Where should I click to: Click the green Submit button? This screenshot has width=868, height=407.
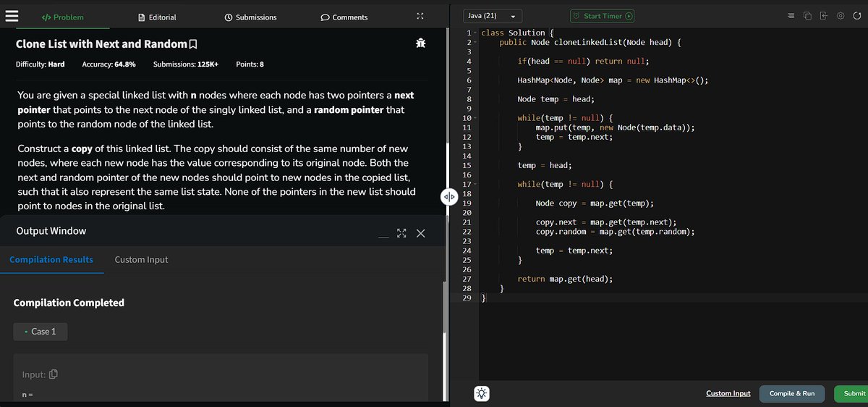click(x=852, y=393)
